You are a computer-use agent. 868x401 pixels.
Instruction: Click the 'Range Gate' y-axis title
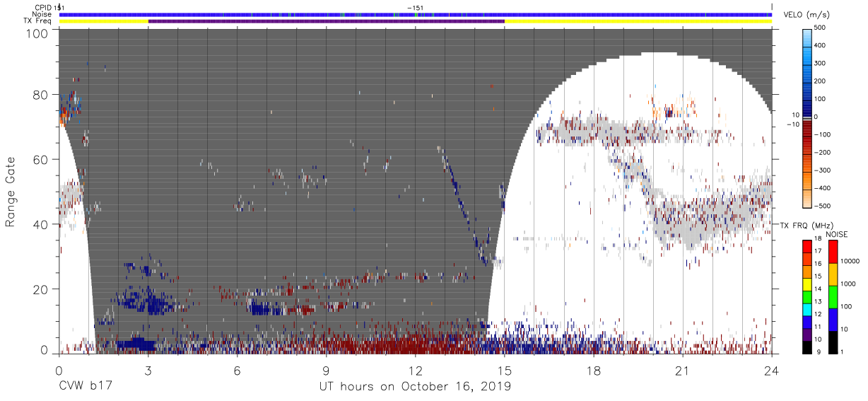11,192
